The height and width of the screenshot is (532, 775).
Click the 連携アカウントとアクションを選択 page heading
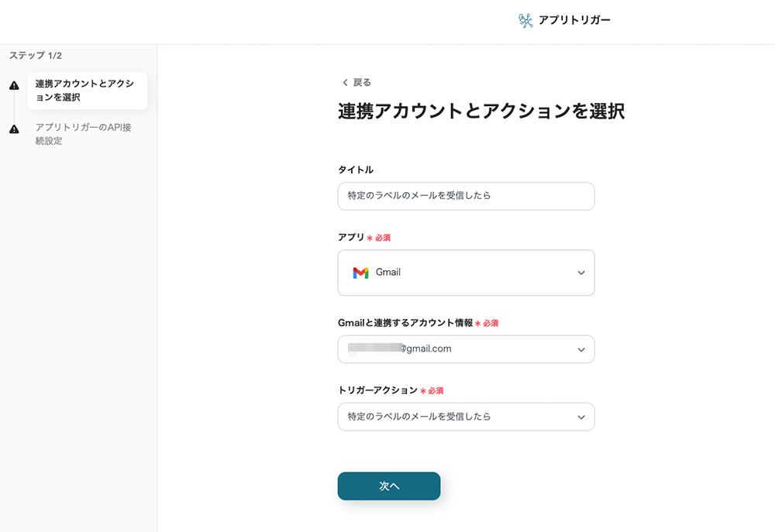[x=481, y=111]
